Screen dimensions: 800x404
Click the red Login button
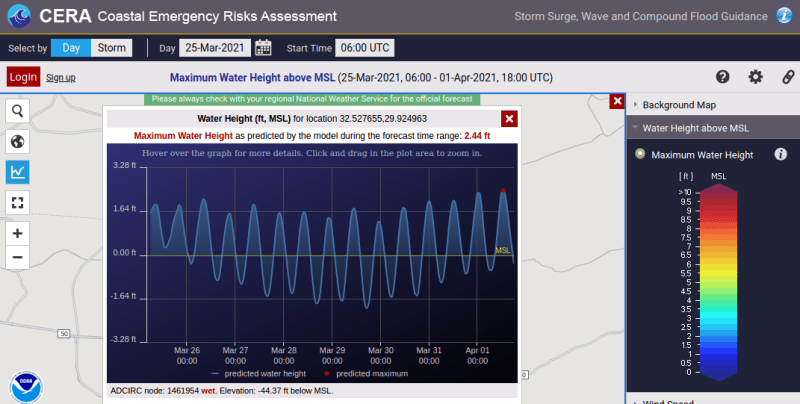pyautogui.click(x=23, y=77)
